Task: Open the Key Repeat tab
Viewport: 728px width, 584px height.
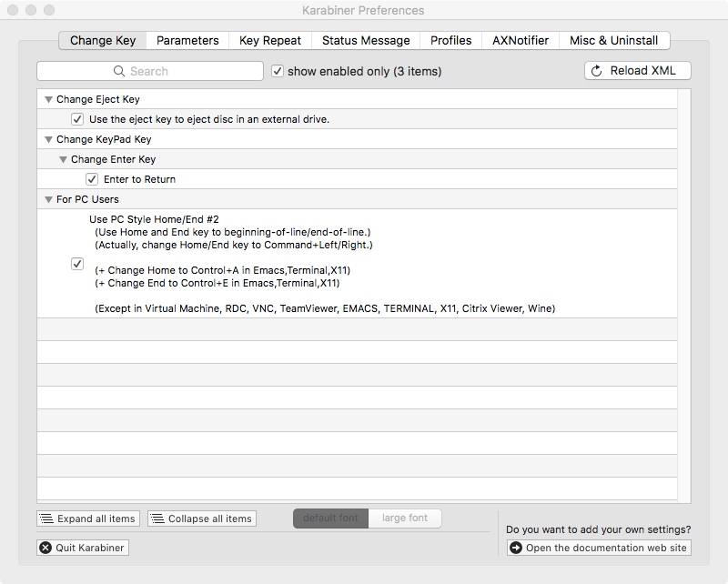Action: tap(270, 40)
